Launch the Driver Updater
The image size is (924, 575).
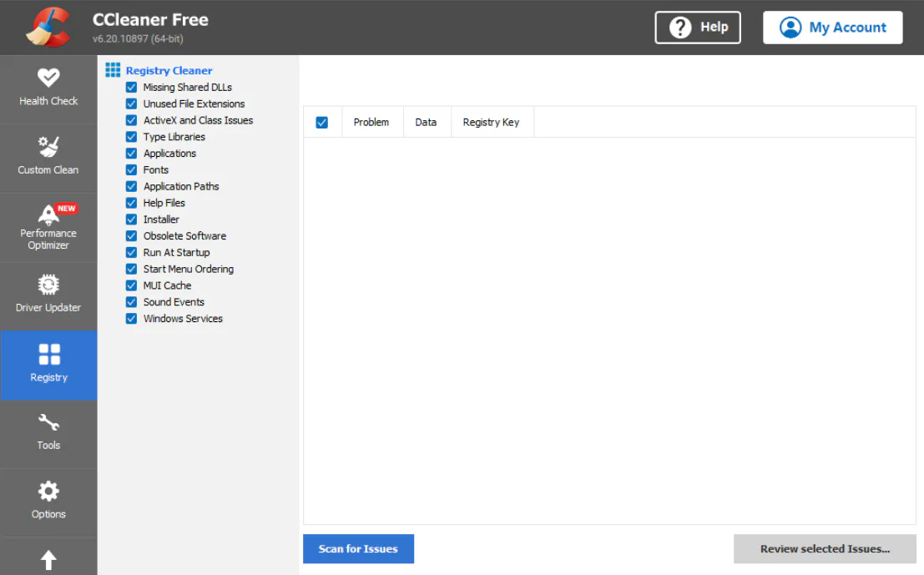coord(48,296)
